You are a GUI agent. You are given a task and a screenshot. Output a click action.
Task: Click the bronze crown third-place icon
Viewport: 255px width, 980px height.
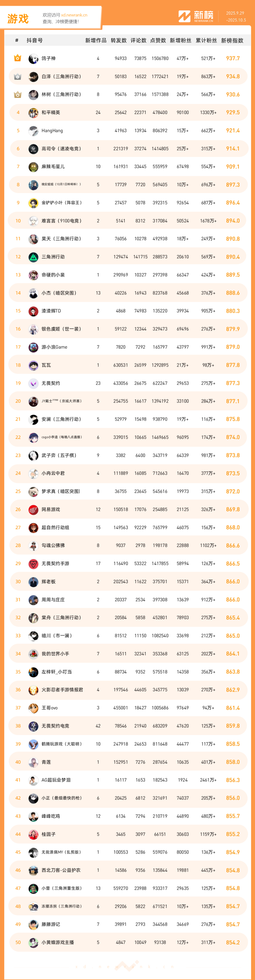pyautogui.click(x=17, y=94)
